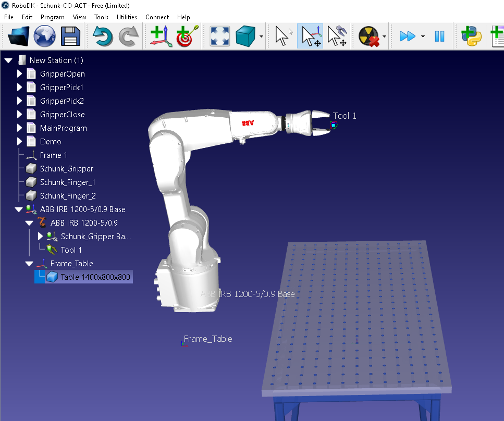Image resolution: width=504 pixels, height=421 pixels.
Task: Open the Tools menu
Action: point(101,17)
